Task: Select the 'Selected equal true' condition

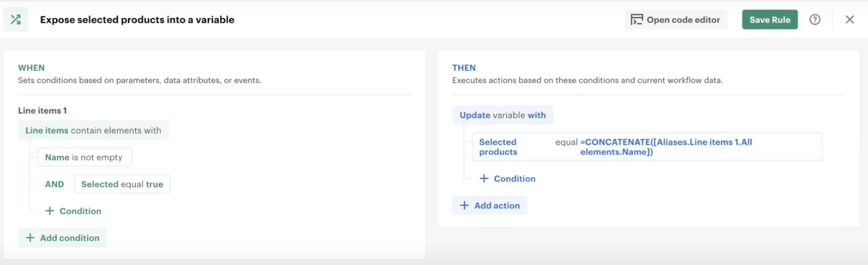Action: [122, 184]
